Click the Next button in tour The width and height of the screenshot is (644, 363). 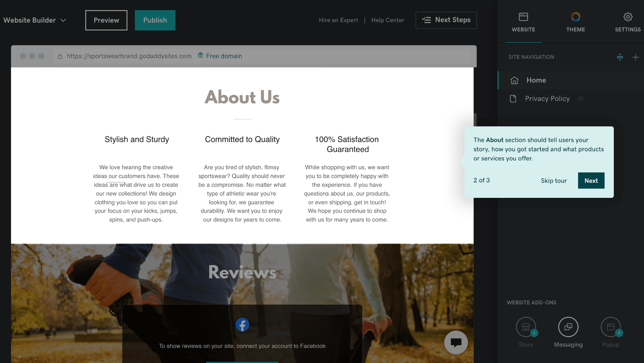click(591, 180)
